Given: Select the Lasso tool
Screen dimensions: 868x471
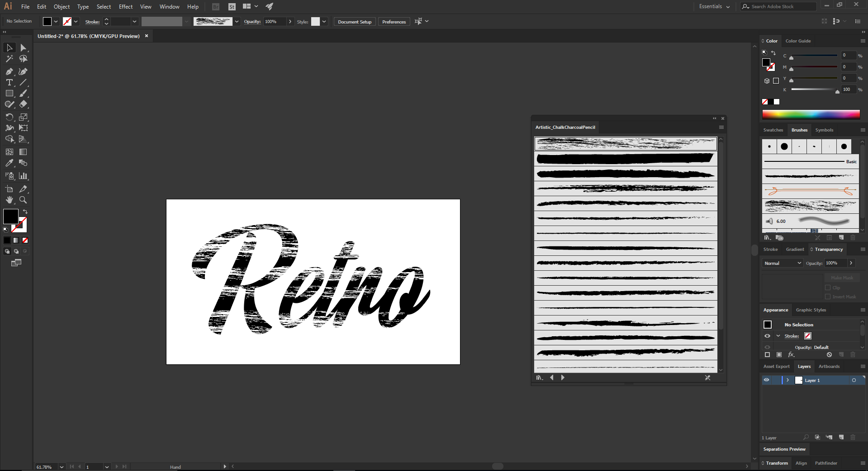Looking at the screenshot, I should coord(23,59).
